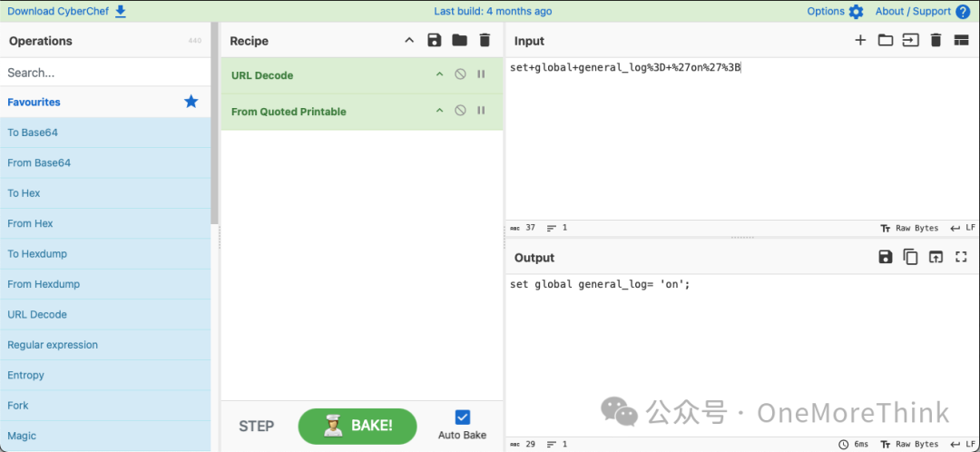Select the To Base64 operation
This screenshot has width=980, height=452.
(x=105, y=133)
